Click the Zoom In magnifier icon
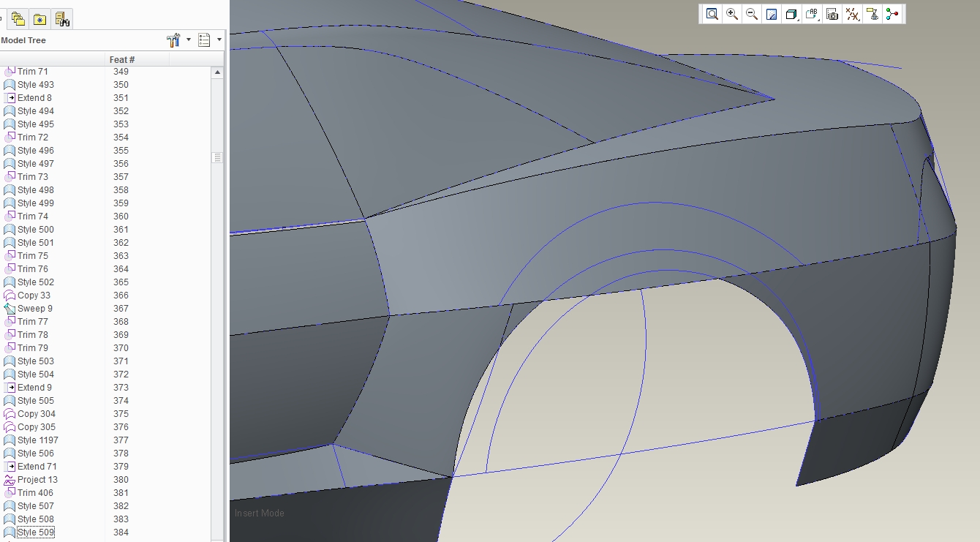Viewport: 980px width, 542px height. coord(731,14)
